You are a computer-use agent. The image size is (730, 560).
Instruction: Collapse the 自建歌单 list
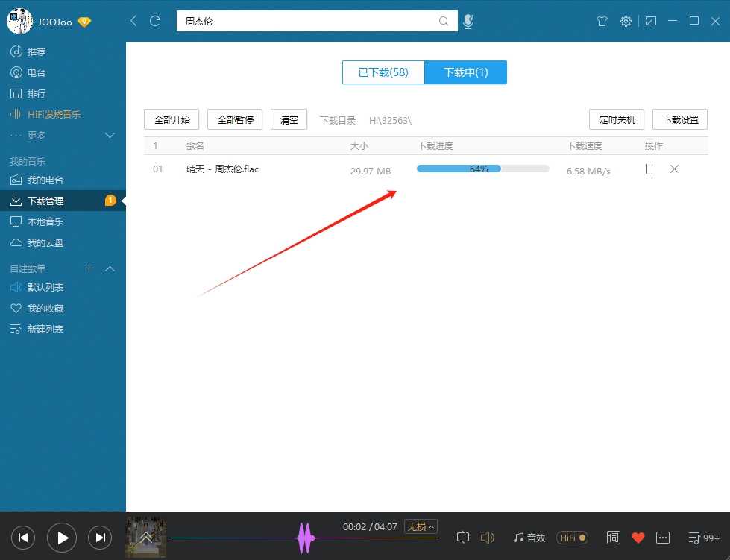click(x=110, y=268)
